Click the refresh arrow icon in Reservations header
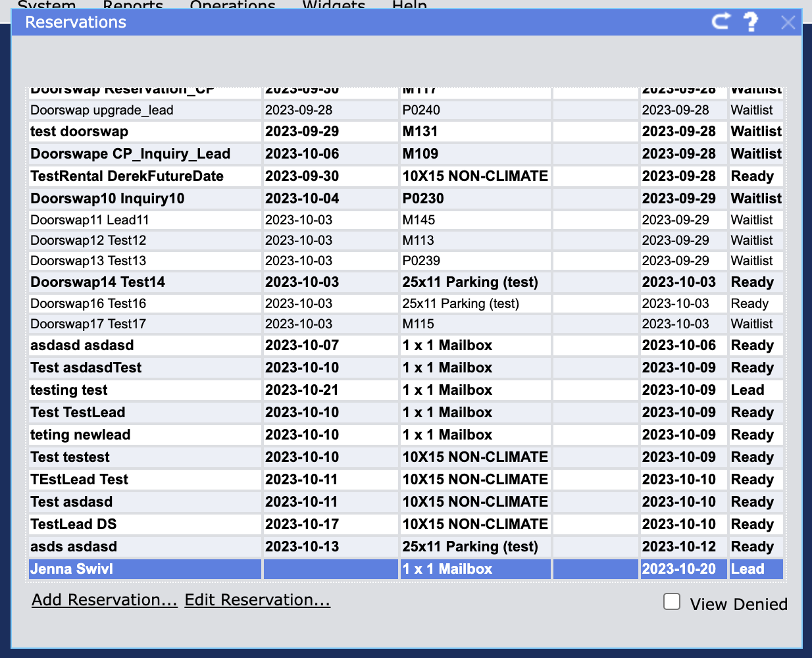The image size is (812, 658). tap(721, 22)
